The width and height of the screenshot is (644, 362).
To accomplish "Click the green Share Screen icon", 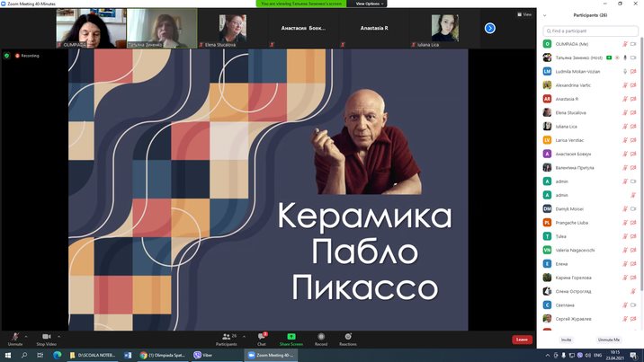I will (291, 337).
